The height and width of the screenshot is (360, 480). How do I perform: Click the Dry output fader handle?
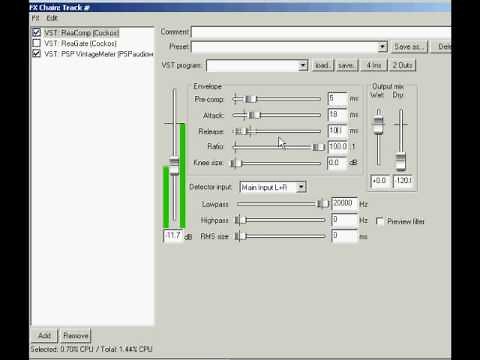(401, 161)
